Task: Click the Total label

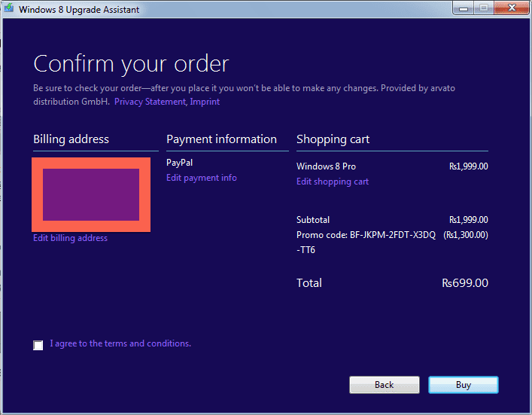Action: point(309,283)
